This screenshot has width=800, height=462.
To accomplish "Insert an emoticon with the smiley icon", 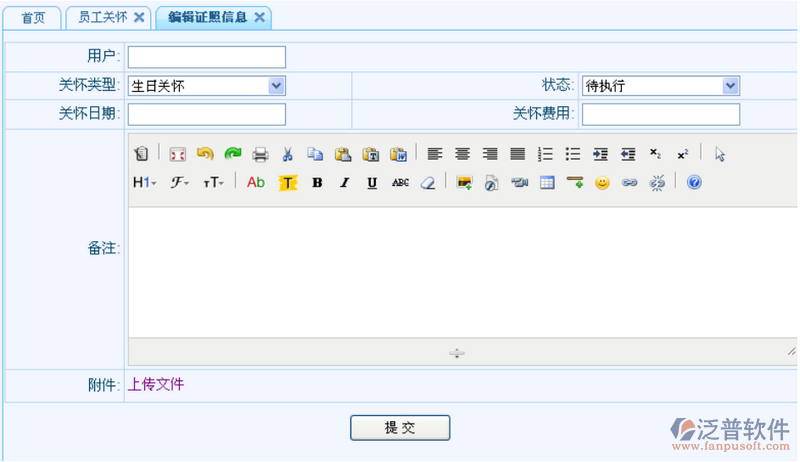I will 602,183.
